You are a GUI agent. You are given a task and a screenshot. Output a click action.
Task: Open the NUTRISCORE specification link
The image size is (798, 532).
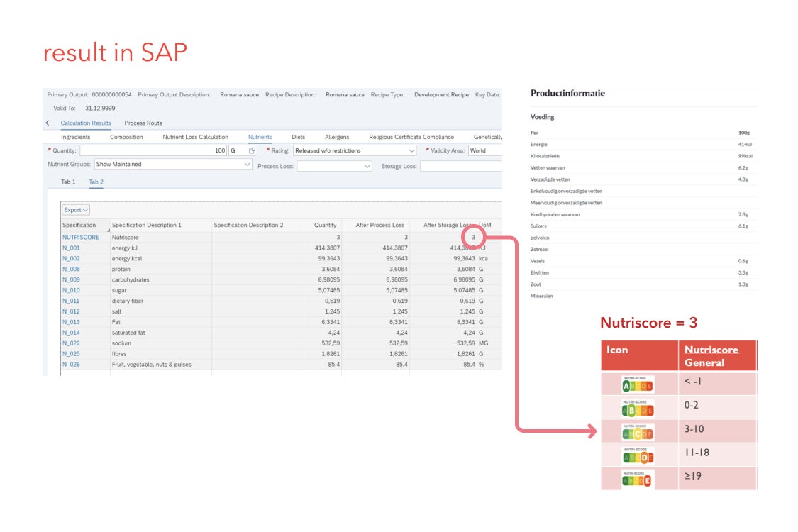tap(81, 238)
